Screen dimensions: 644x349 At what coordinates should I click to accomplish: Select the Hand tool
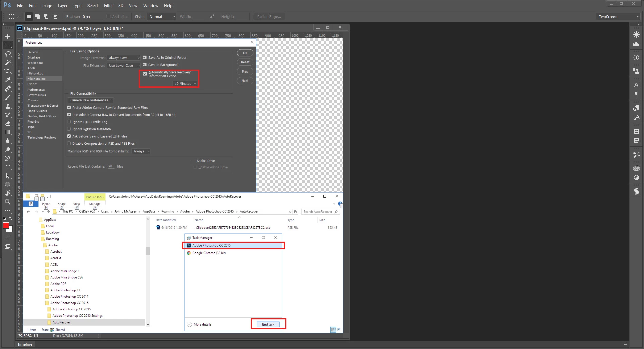coord(8,193)
